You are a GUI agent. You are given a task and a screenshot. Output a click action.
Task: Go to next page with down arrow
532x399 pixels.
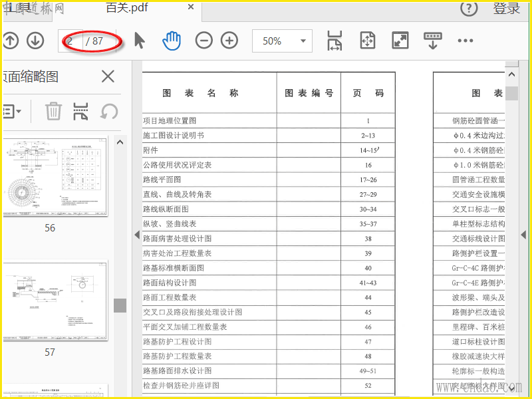coord(35,41)
